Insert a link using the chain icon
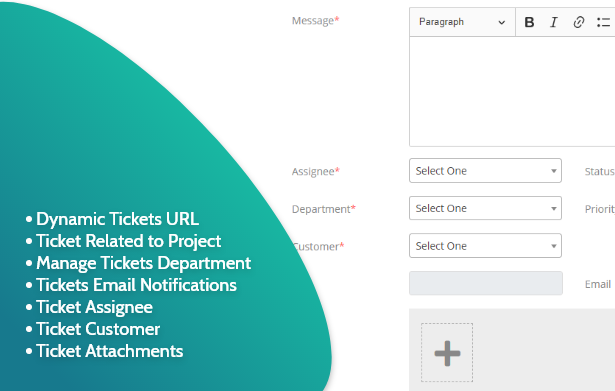This screenshot has height=391, width=615. point(579,22)
